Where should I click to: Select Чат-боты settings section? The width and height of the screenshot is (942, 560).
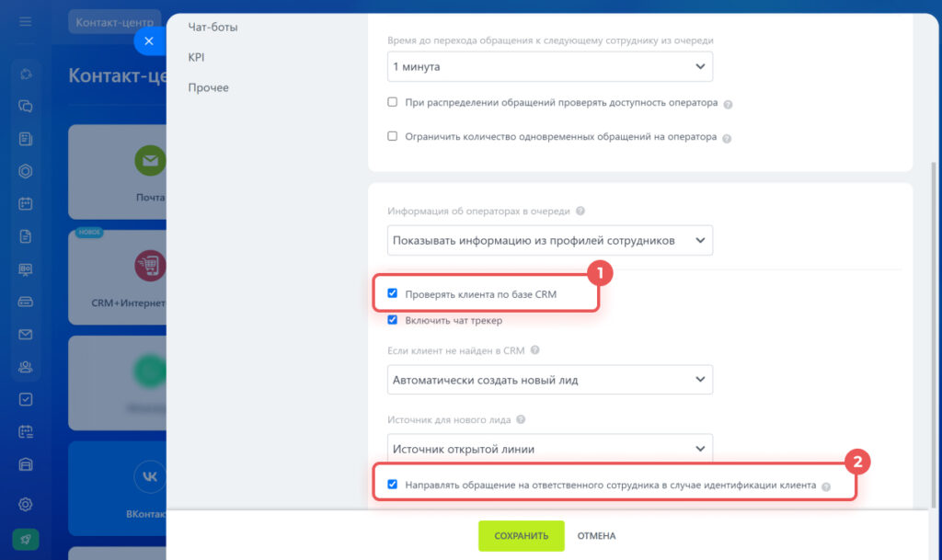(213, 28)
